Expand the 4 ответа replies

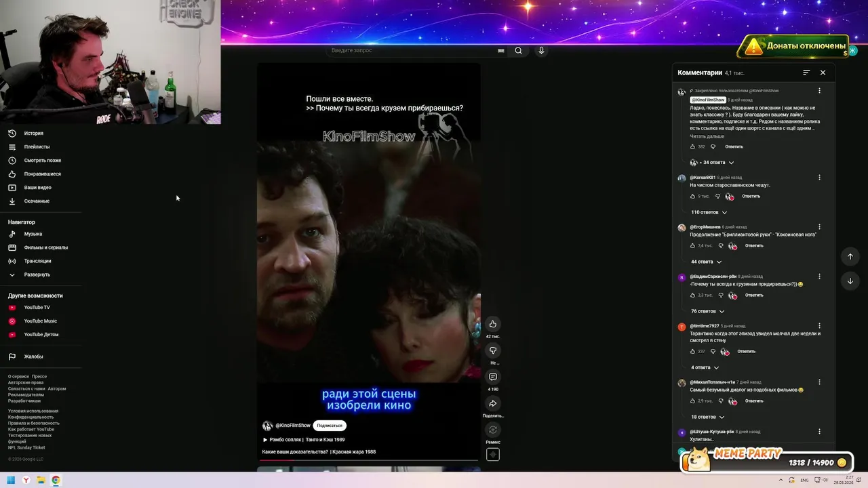click(705, 367)
